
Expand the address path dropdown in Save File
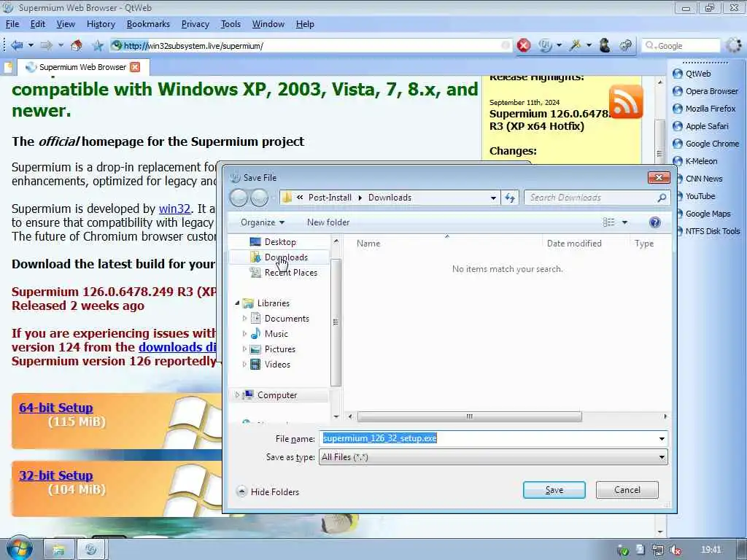point(494,198)
